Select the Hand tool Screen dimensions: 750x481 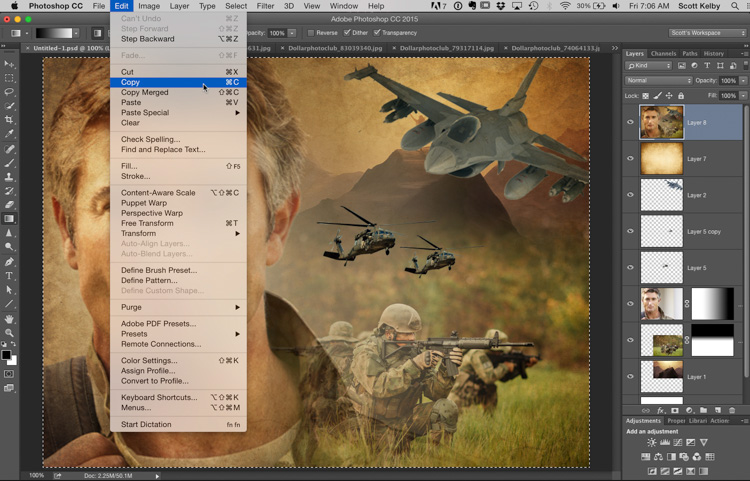[9, 318]
